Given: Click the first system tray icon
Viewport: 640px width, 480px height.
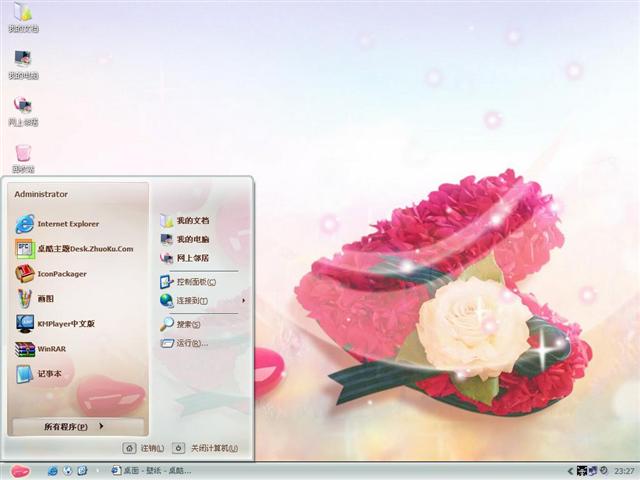Looking at the screenshot, I should pos(582,471).
